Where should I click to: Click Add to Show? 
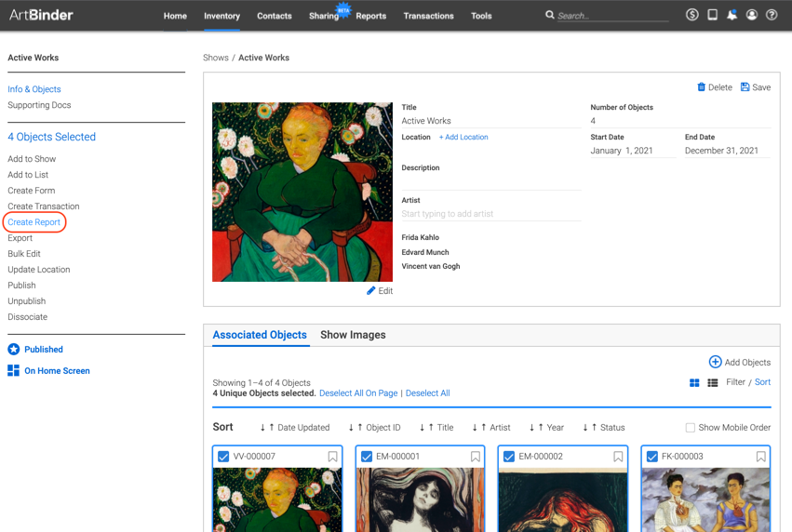pos(32,158)
